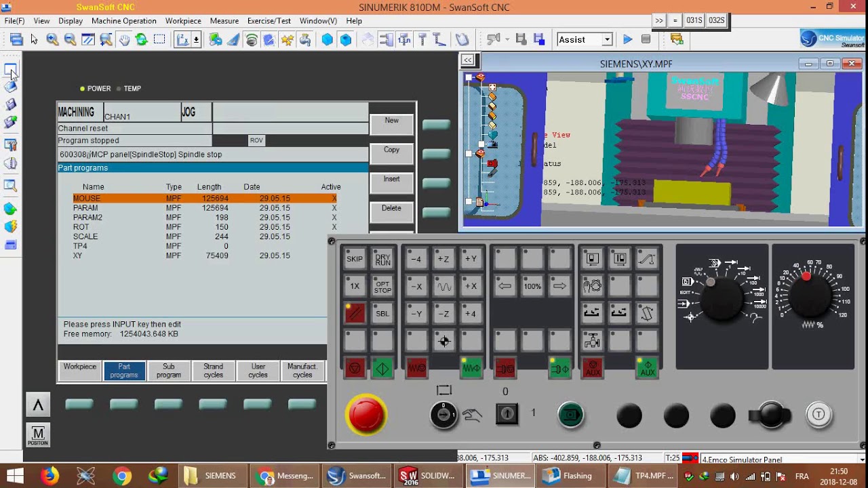
Task: Select the Workpiece softkey tab
Action: click(x=80, y=371)
